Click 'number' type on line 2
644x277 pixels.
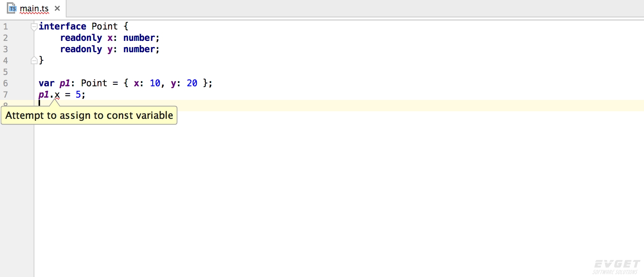point(139,38)
